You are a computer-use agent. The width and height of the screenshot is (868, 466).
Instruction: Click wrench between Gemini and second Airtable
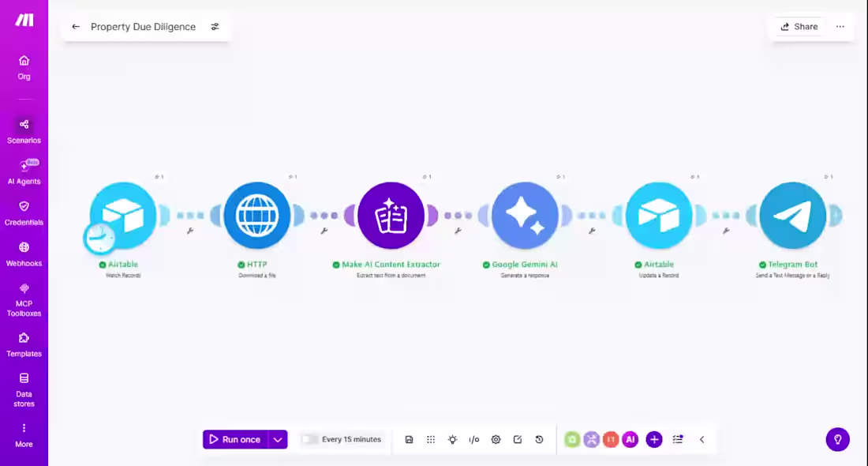592,231
